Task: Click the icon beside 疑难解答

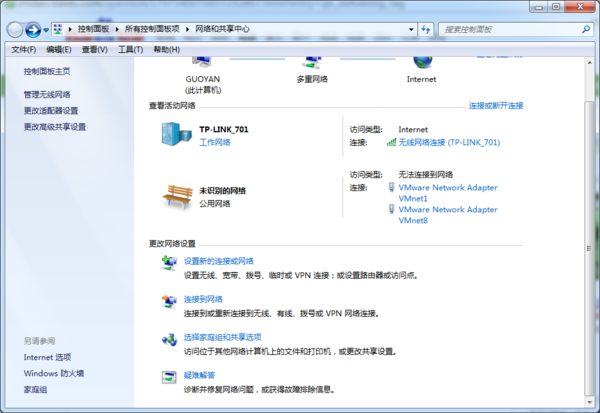Action: pos(168,378)
